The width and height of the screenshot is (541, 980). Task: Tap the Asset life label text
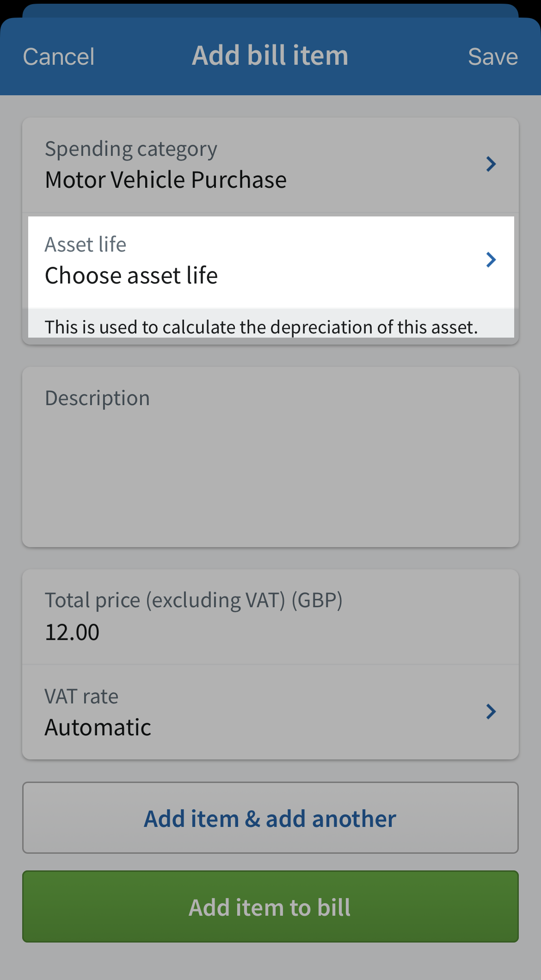click(86, 244)
